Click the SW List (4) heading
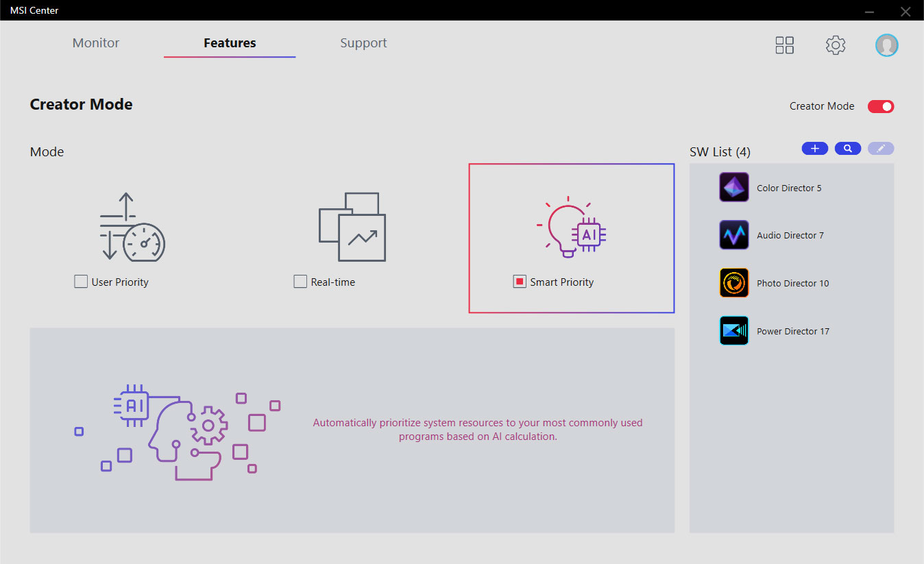924x564 pixels. pyautogui.click(x=720, y=151)
